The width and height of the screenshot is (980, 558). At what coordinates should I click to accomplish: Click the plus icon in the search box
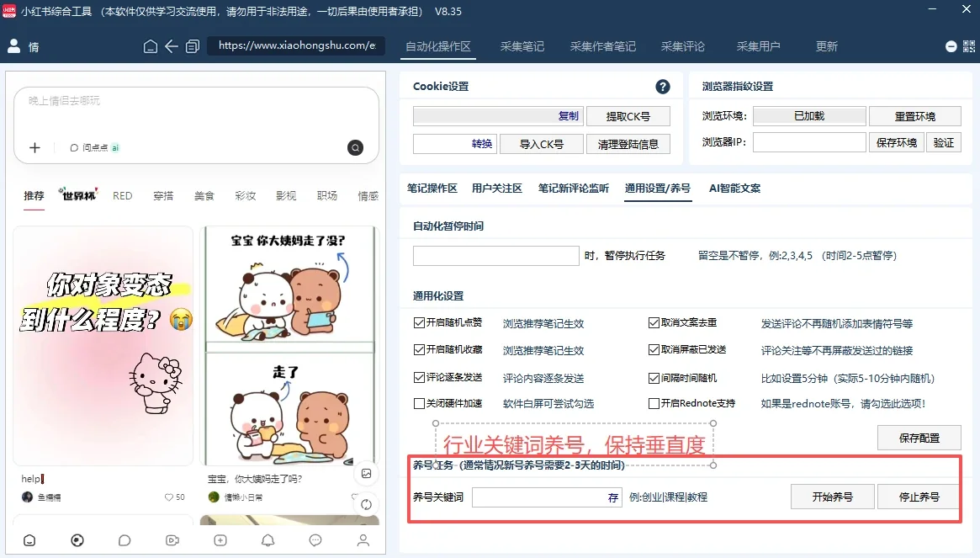coord(35,147)
